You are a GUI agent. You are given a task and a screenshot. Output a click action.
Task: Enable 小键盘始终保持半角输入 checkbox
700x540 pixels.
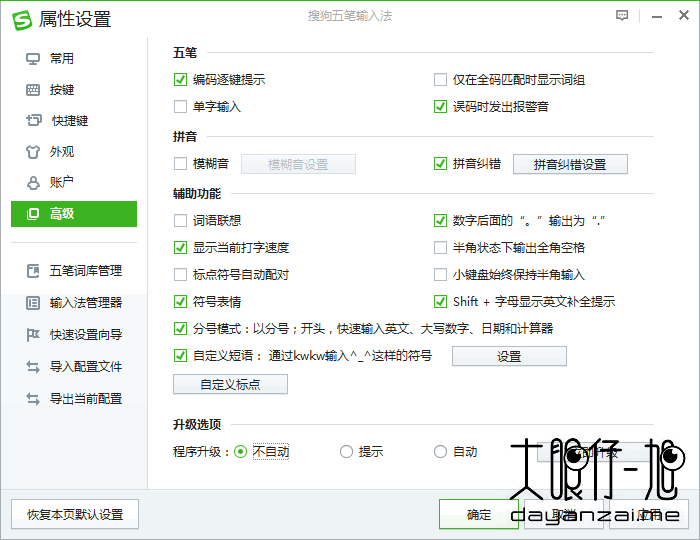440,274
